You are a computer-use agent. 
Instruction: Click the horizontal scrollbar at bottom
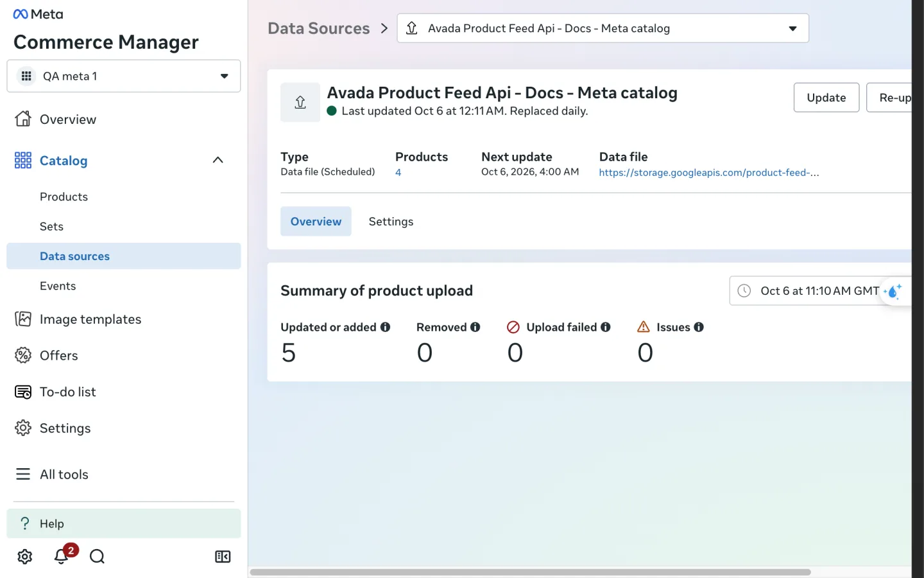click(530, 572)
